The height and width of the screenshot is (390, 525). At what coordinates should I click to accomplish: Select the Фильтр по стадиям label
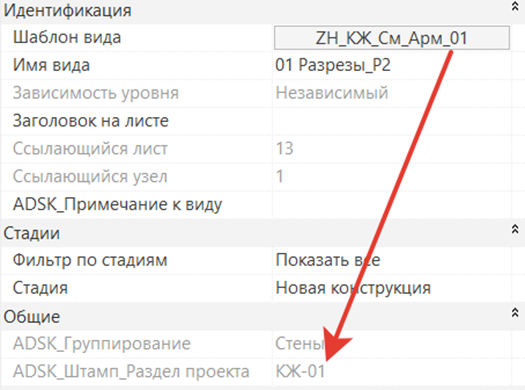[90, 260]
